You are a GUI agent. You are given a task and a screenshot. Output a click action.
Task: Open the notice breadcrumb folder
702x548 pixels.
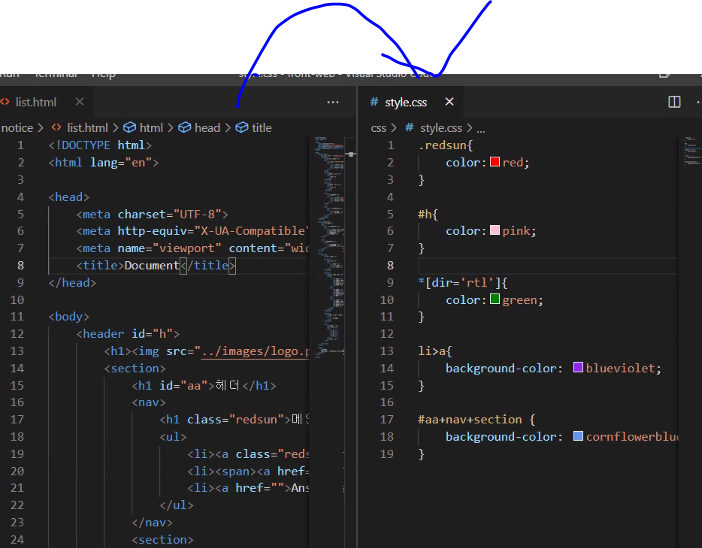pos(17,128)
